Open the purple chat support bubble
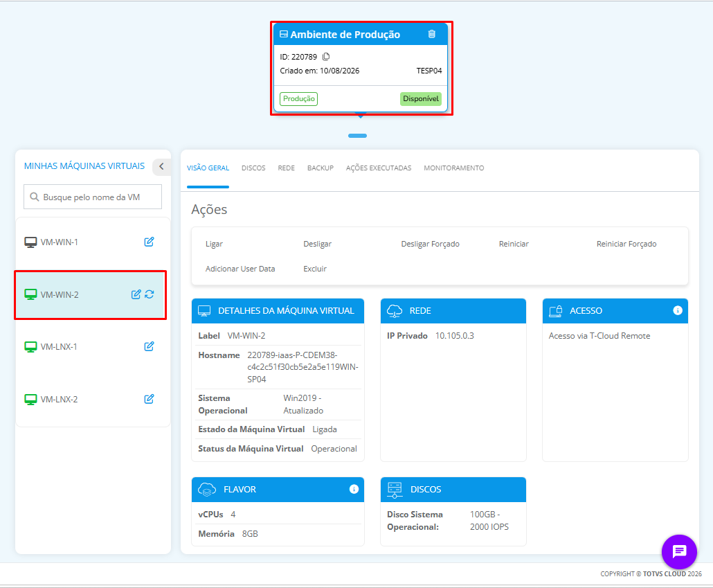This screenshot has width=713, height=588. click(x=679, y=552)
